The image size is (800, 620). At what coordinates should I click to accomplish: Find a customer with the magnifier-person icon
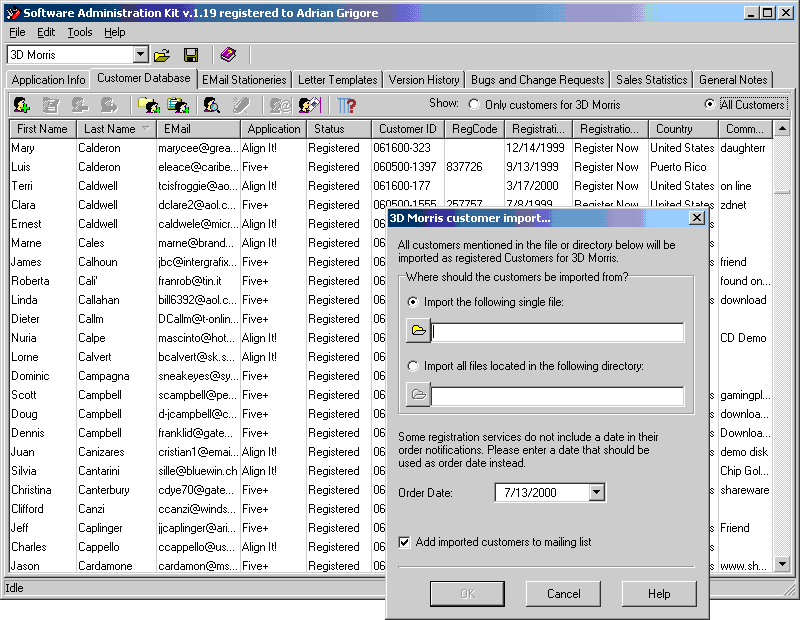click(211, 105)
